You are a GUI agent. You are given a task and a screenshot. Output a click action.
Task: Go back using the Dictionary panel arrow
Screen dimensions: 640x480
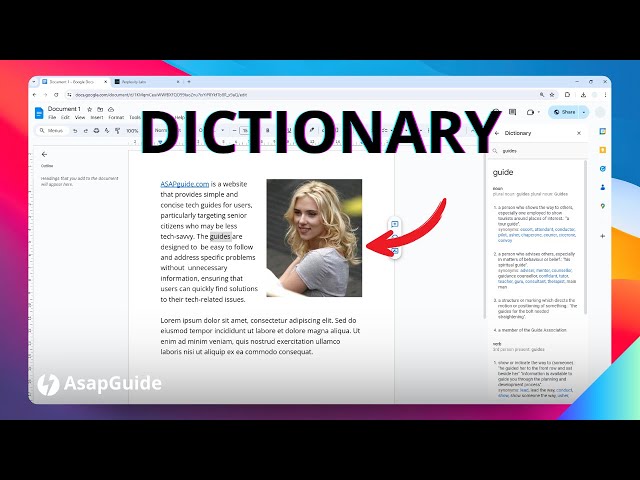(497, 133)
